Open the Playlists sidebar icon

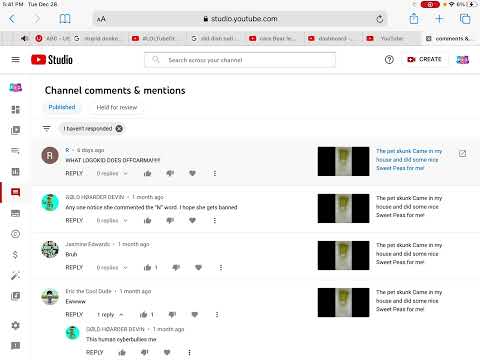tap(16, 151)
